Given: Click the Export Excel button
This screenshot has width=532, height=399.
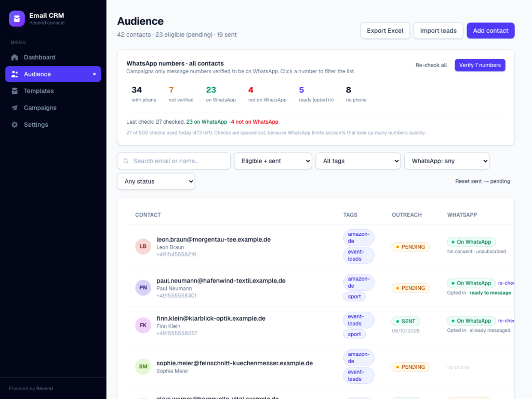Looking at the screenshot, I should (385, 31).
